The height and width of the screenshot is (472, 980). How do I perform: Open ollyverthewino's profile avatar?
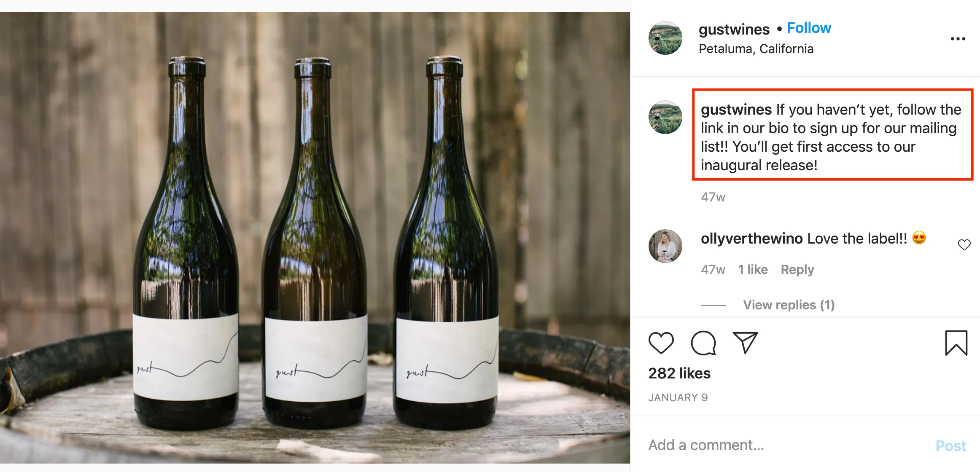(x=665, y=246)
